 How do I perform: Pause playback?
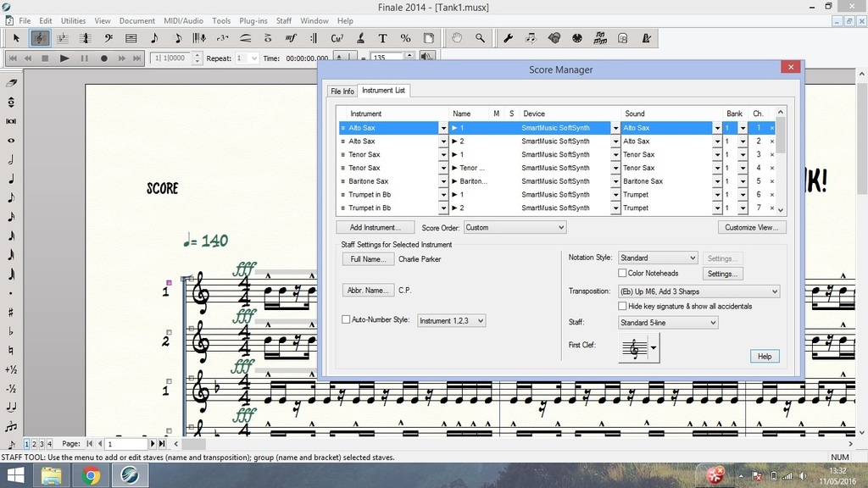click(x=84, y=58)
